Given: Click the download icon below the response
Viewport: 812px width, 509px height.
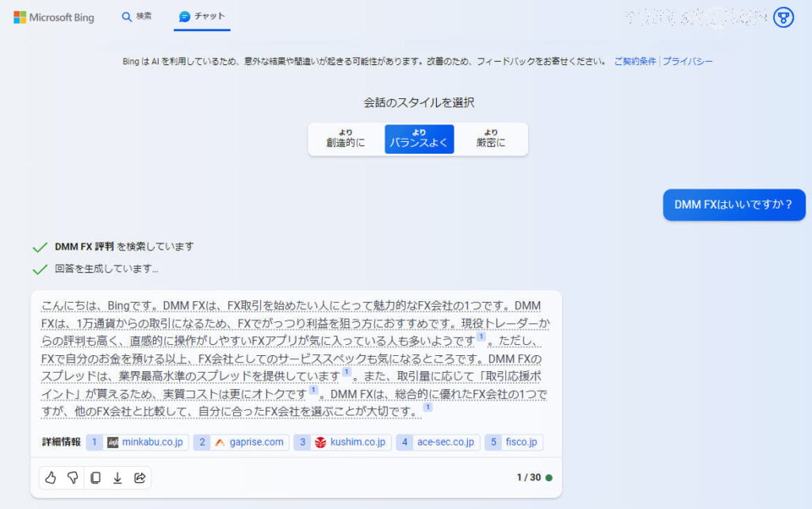Looking at the screenshot, I should click(x=117, y=478).
